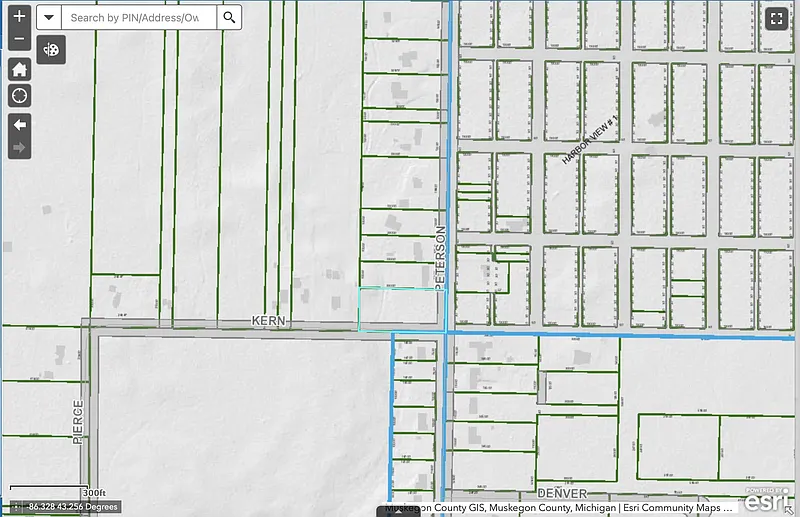
Task: Toggle fullscreen map view
Action: click(x=777, y=19)
